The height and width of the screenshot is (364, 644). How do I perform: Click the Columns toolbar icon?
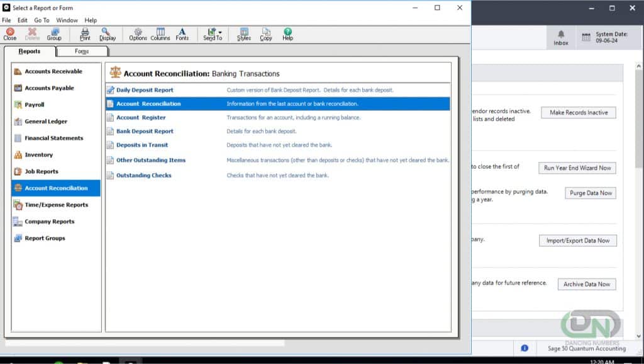point(160,34)
